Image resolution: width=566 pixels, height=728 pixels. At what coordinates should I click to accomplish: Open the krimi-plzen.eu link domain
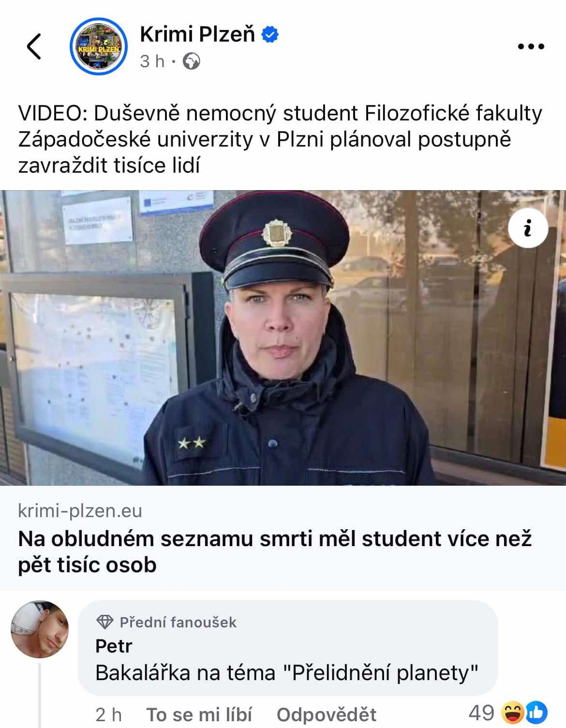(x=80, y=510)
